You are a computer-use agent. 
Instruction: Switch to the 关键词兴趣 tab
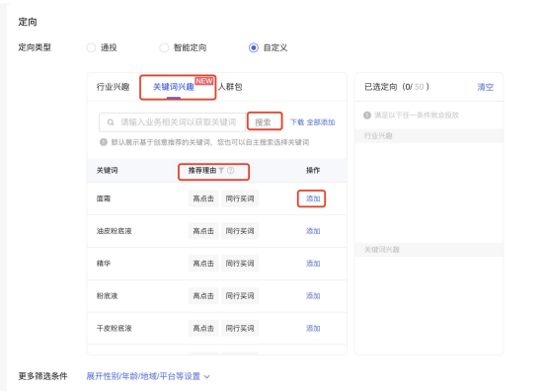point(174,87)
